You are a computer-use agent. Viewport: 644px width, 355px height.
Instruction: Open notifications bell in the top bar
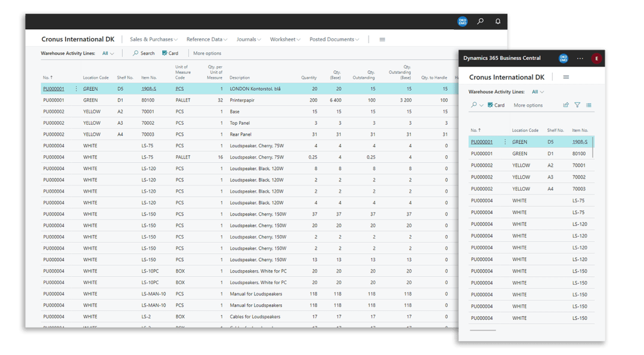497,21
